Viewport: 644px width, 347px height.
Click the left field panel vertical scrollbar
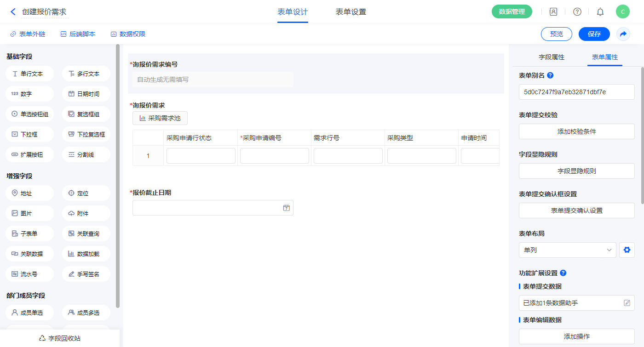[x=118, y=175]
